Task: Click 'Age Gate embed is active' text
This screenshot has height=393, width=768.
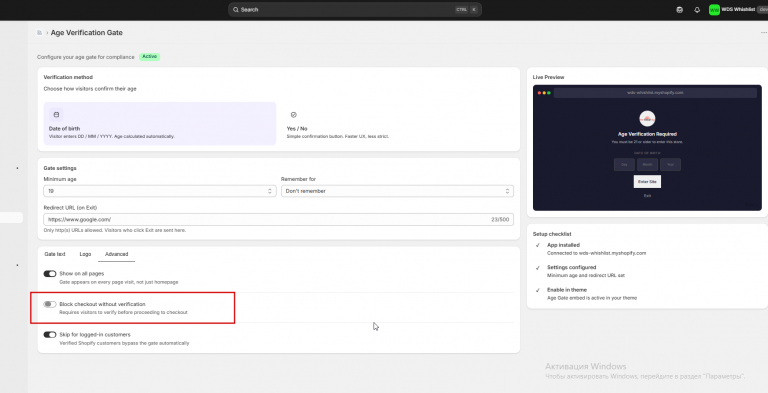Action: coord(592,298)
